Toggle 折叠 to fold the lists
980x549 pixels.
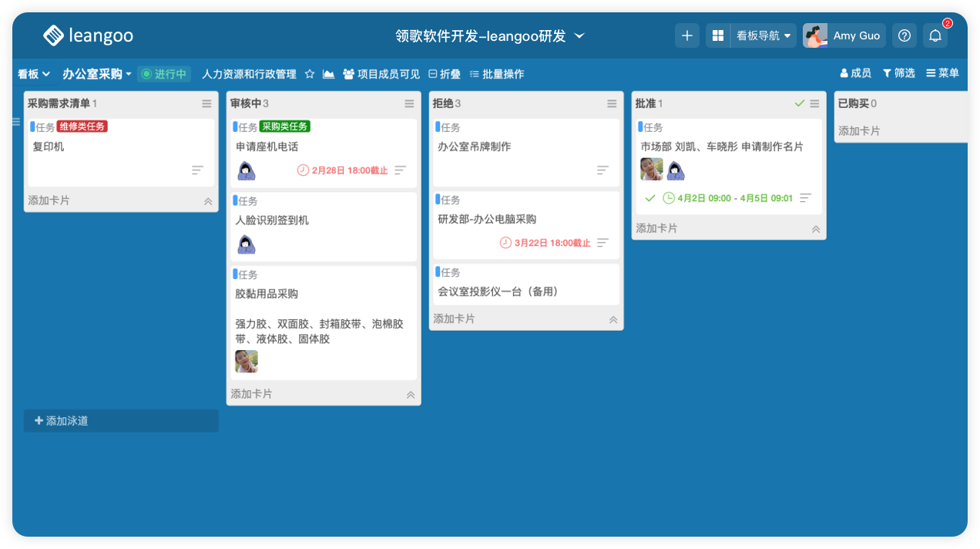[x=445, y=74]
